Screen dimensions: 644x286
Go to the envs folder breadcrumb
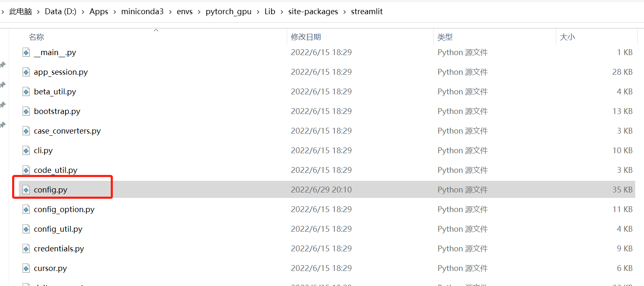[185, 12]
